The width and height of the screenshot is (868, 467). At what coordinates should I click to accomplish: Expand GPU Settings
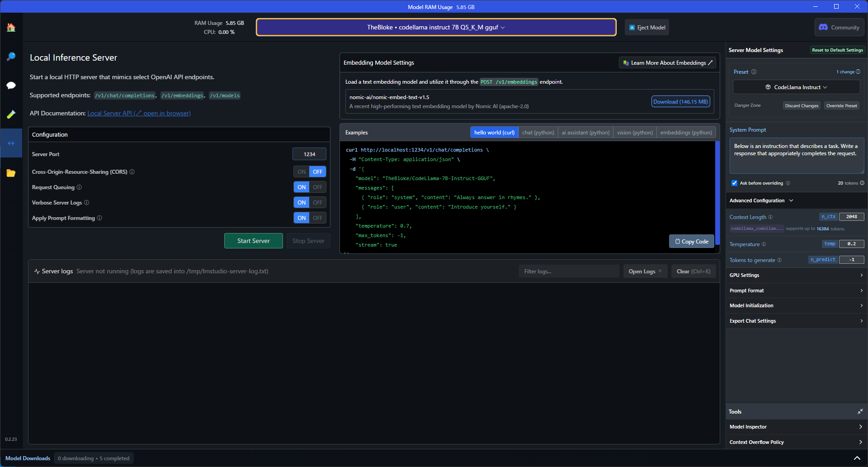coord(796,275)
